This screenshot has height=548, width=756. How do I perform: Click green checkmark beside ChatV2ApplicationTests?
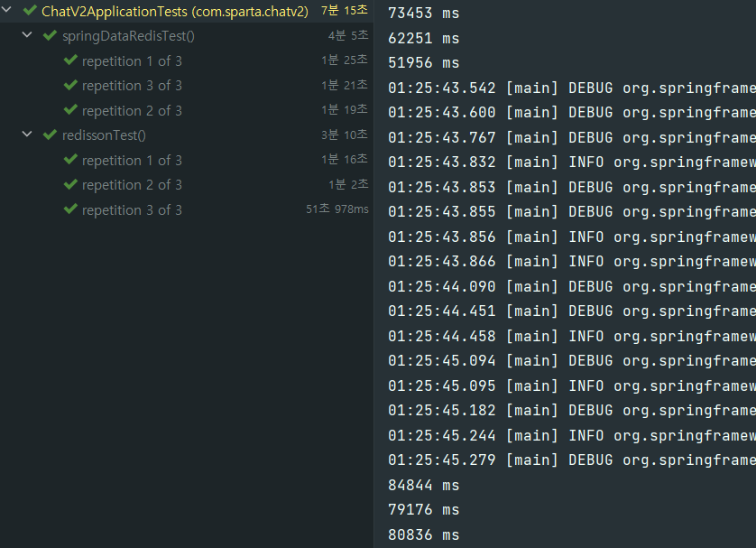30,10
